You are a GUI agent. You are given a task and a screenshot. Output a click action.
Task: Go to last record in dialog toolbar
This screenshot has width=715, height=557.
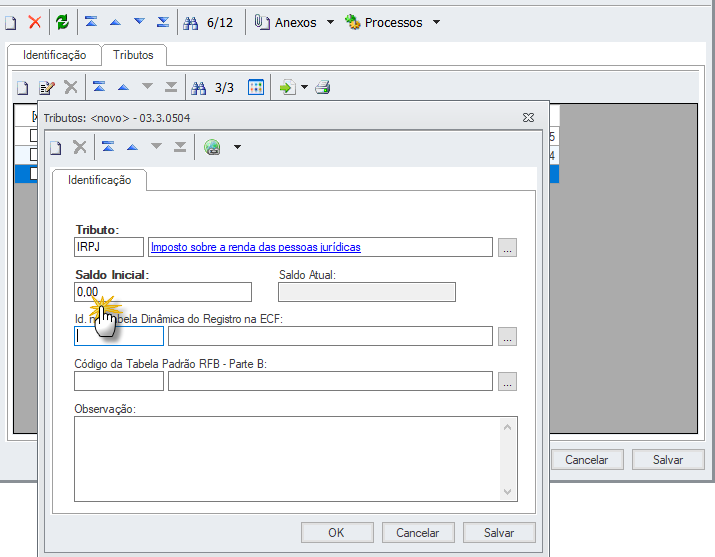(180, 147)
